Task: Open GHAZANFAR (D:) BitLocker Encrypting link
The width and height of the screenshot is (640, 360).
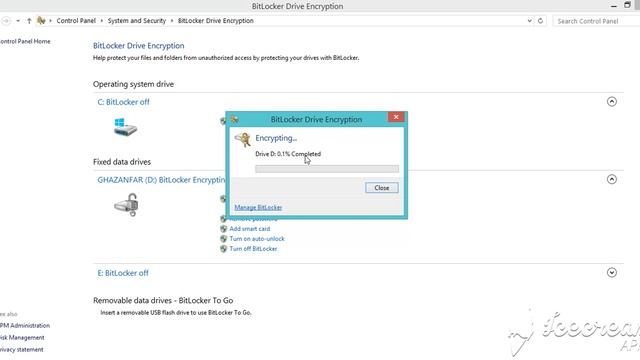Action: coord(161,180)
